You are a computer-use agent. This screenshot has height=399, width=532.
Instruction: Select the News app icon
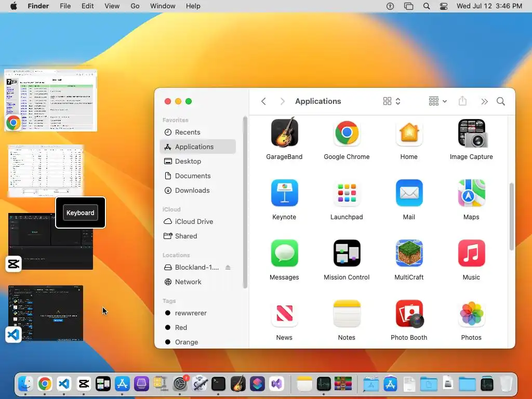pyautogui.click(x=284, y=313)
